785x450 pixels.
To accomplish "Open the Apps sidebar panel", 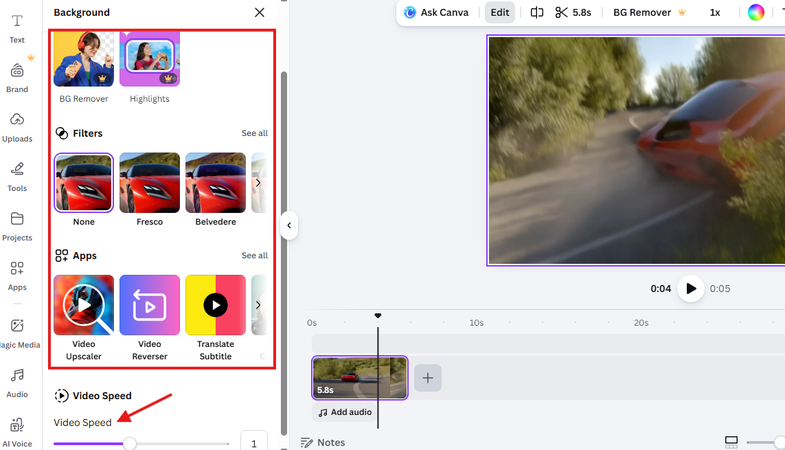I will [17, 276].
